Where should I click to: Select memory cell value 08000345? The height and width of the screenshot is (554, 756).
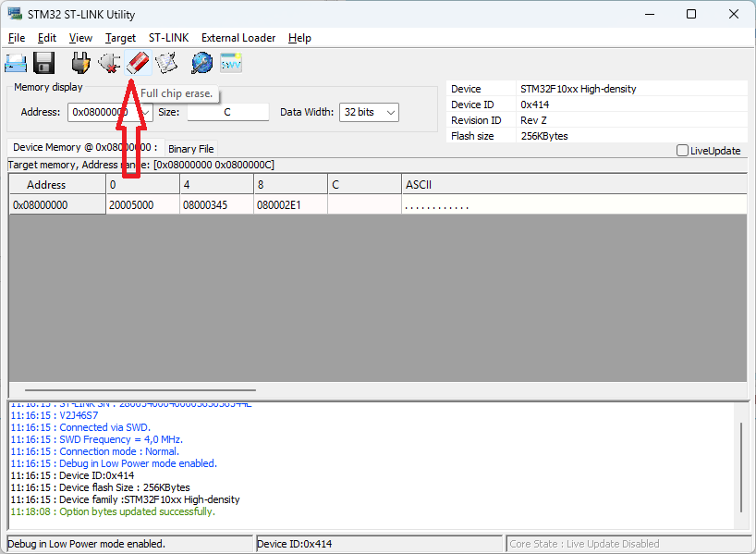click(x=217, y=205)
